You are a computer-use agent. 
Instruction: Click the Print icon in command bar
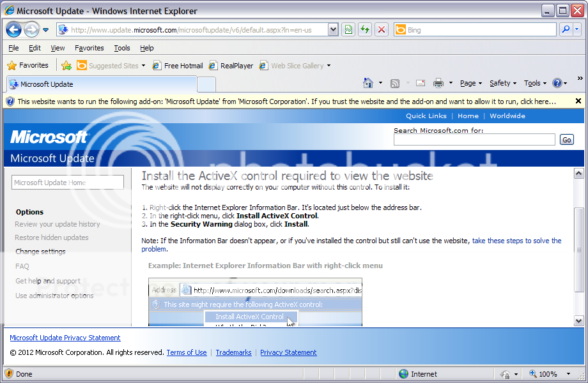pyautogui.click(x=438, y=83)
